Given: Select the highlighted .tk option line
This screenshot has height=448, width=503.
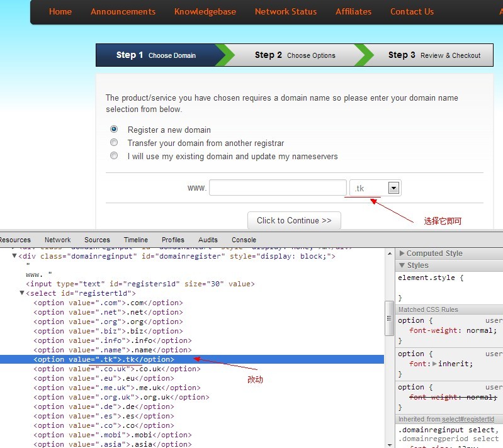Looking at the screenshot, I should coord(192,359).
